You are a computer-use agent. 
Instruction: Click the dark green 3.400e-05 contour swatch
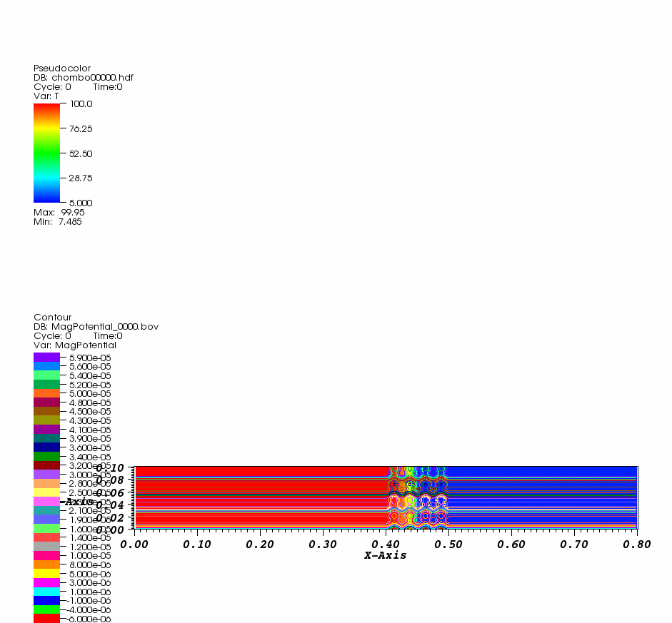click(x=46, y=456)
